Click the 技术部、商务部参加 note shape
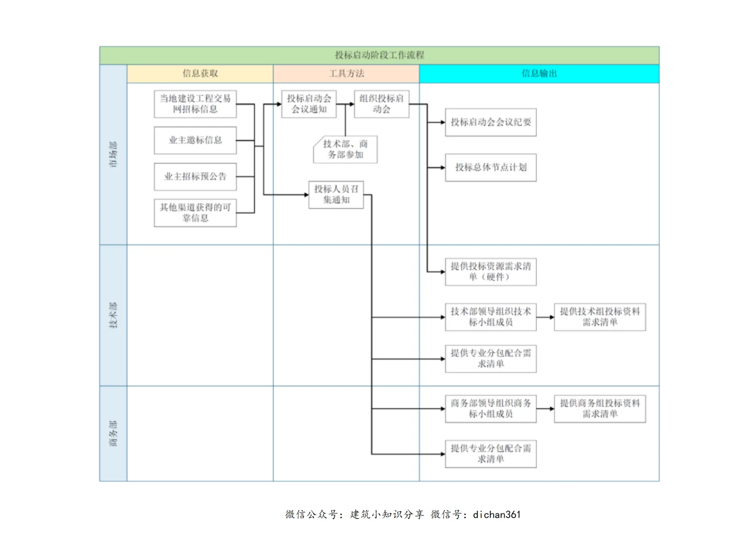The height and width of the screenshot is (534, 756). coord(345,149)
